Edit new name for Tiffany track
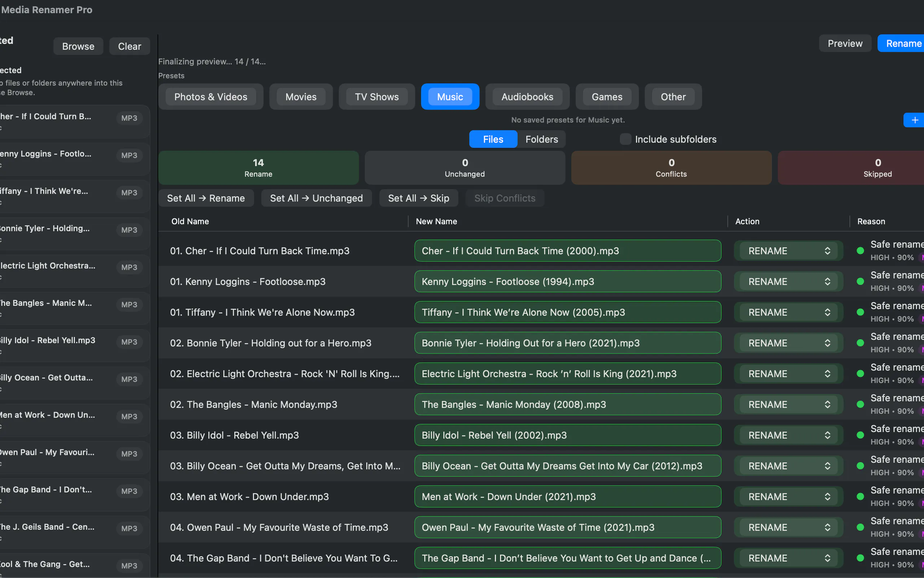This screenshot has width=924, height=578. 568,312
